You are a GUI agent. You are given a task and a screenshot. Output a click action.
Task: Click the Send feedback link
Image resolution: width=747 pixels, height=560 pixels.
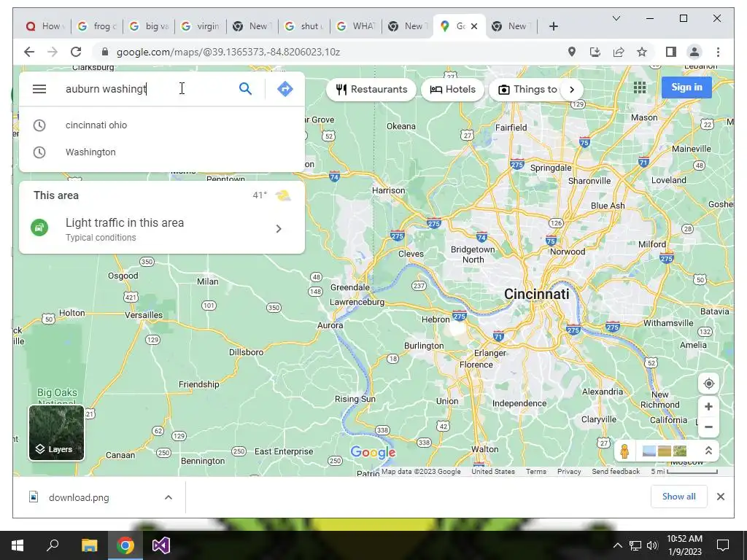(616, 472)
